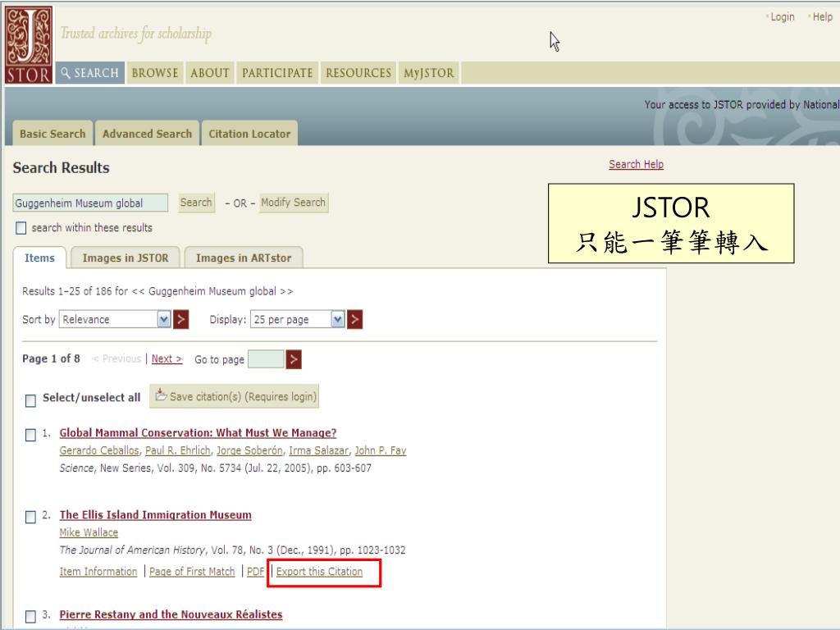
Task: Click the disabled Previous page text
Action: (x=117, y=359)
